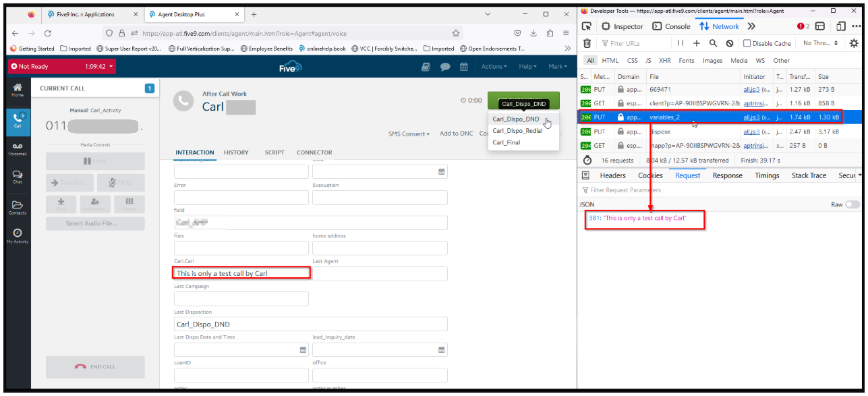This screenshot has width=868, height=396.
Task: Click Add to DNC link
Action: (x=457, y=134)
